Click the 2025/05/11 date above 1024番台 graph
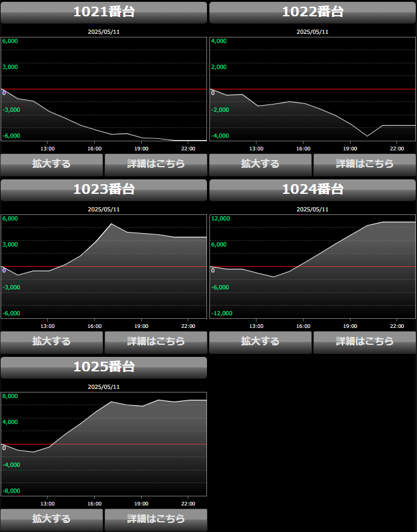This screenshot has width=417, height=532. point(313,210)
